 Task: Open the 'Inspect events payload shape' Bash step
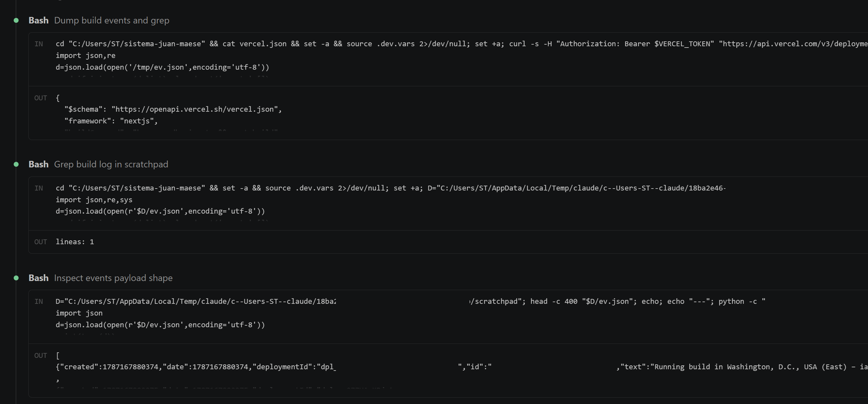click(100, 278)
